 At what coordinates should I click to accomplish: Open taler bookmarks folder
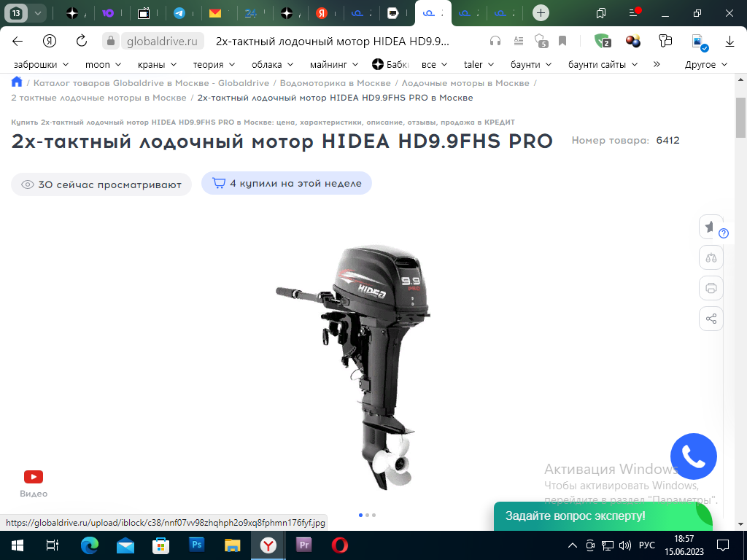tap(479, 64)
